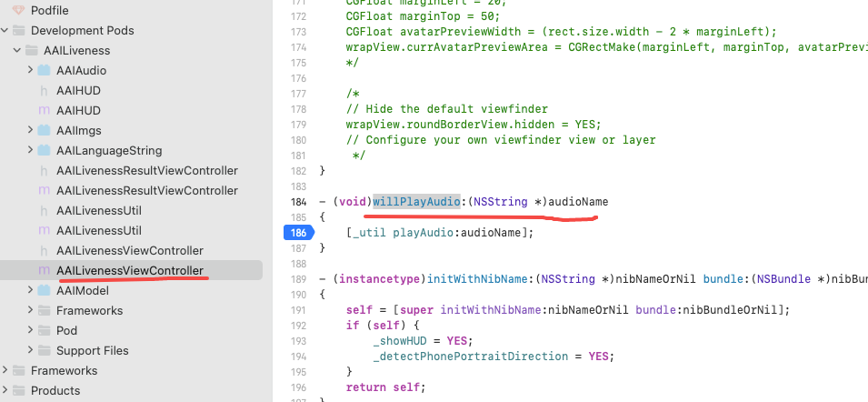Select the Development Pods folder icon
Viewport: 868px width, 402px height.
point(19,30)
